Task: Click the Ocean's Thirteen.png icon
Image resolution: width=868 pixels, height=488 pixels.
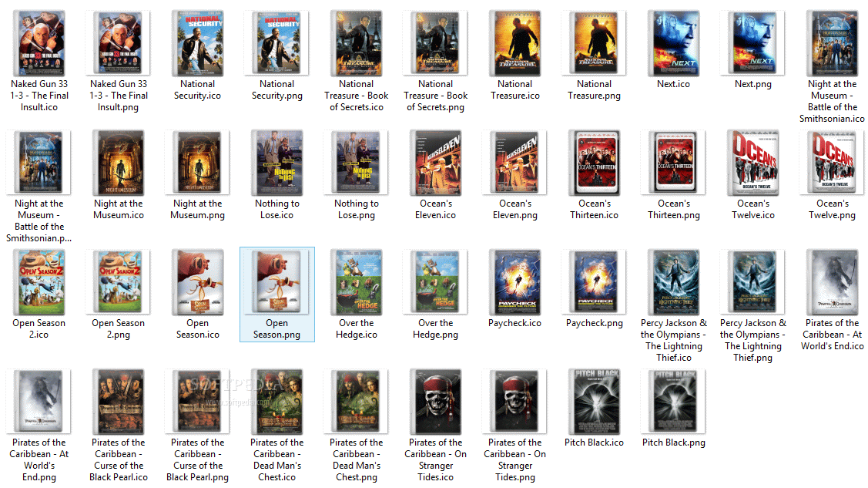Action: (x=674, y=163)
